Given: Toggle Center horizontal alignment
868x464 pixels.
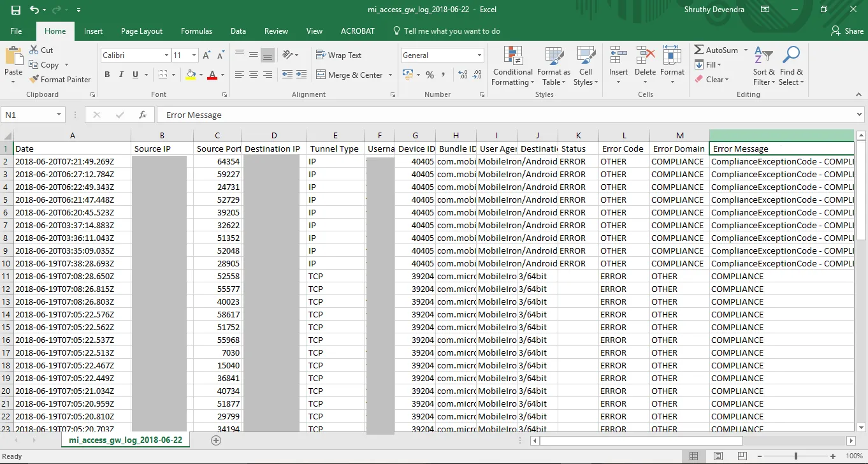Looking at the screenshot, I should [x=253, y=75].
